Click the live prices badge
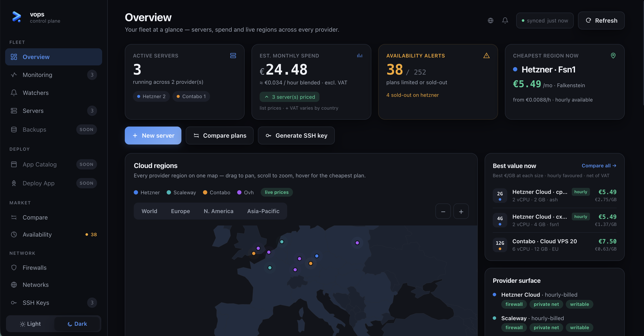 pos(277,192)
